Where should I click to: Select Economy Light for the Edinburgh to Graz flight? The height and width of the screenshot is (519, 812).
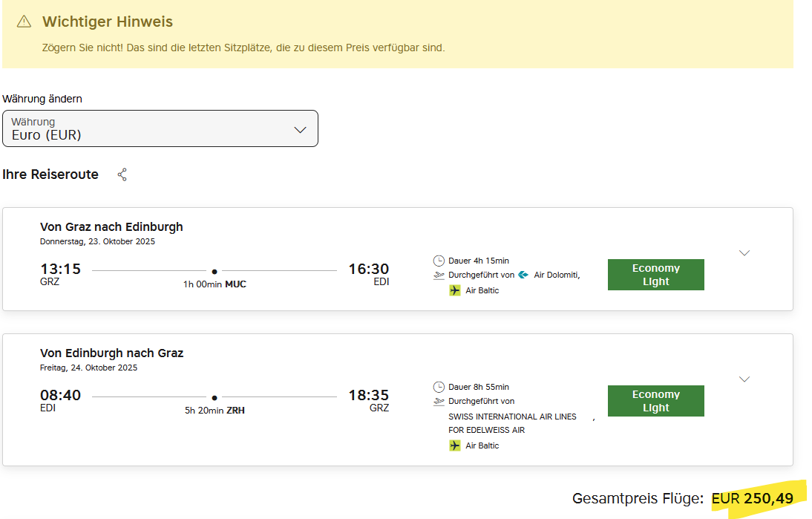coord(655,401)
